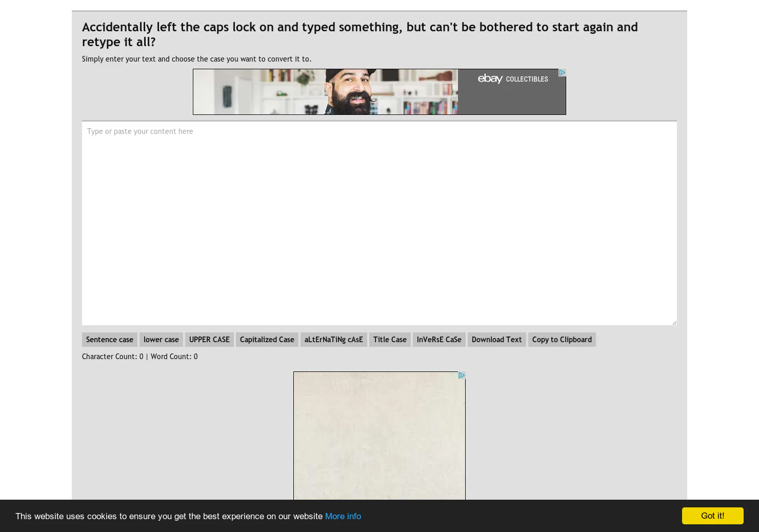
Task: Apply Capitalized Case conversion
Action: pyautogui.click(x=267, y=340)
